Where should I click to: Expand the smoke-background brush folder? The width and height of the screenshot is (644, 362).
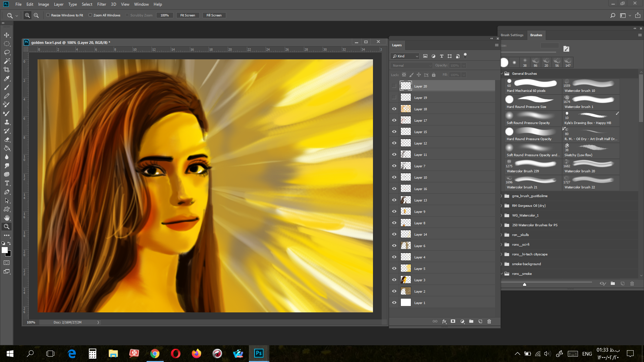pos(502,264)
